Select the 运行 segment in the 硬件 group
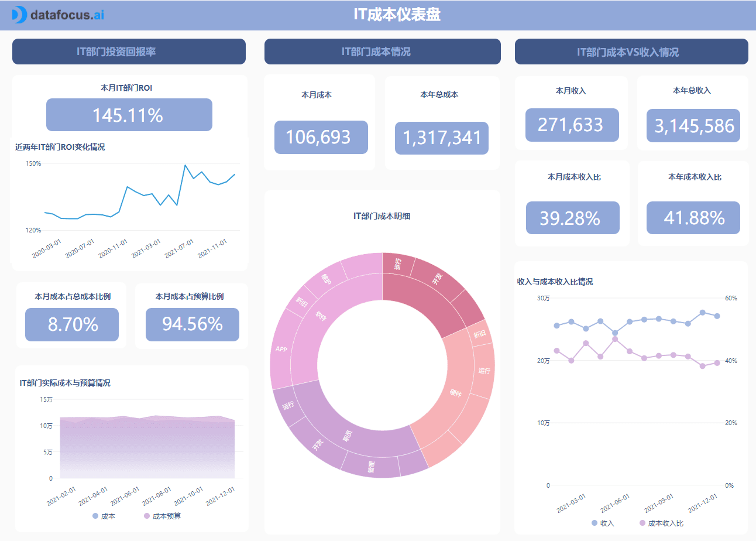Viewport: 756px width, 541px height. 484,371
